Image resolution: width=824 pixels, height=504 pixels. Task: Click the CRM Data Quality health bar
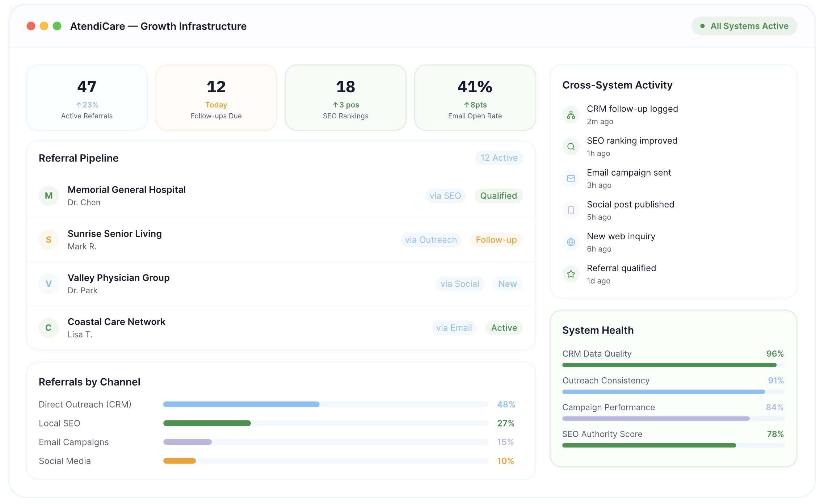click(x=673, y=365)
